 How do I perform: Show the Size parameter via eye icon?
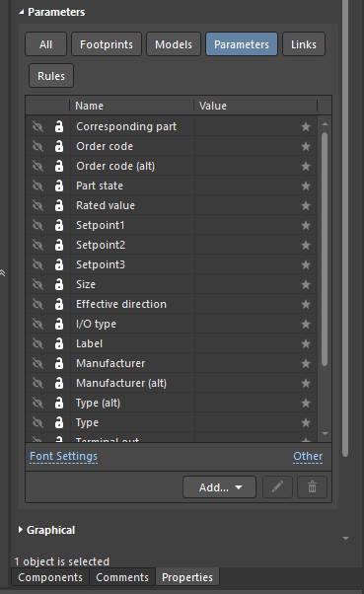point(37,284)
